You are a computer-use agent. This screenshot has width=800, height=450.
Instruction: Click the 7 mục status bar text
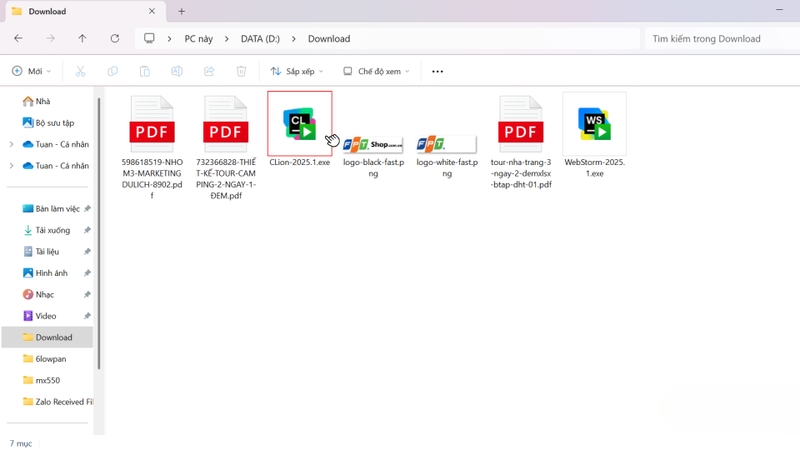pyautogui.click(x=20, y=443)
